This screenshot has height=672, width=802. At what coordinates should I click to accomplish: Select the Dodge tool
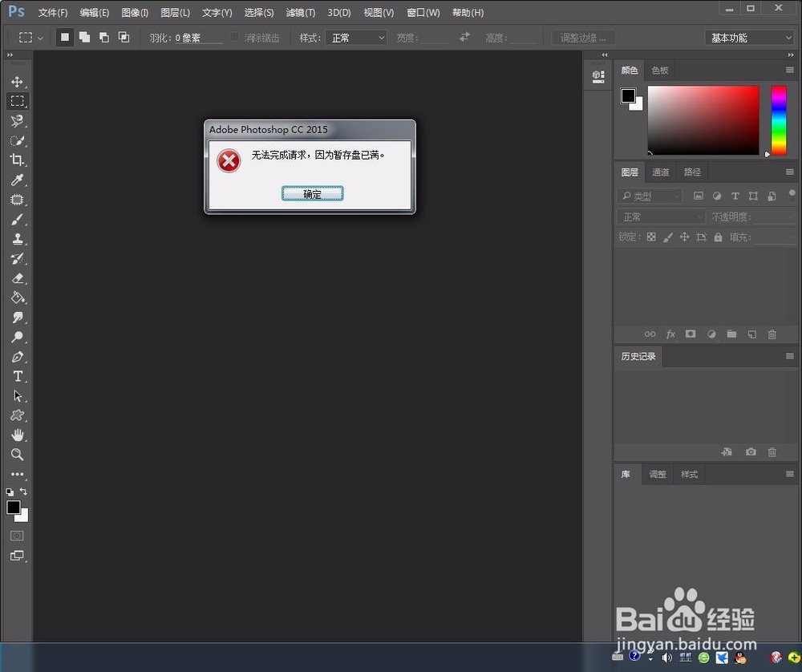pyautogui.click(x=17, y=337)
